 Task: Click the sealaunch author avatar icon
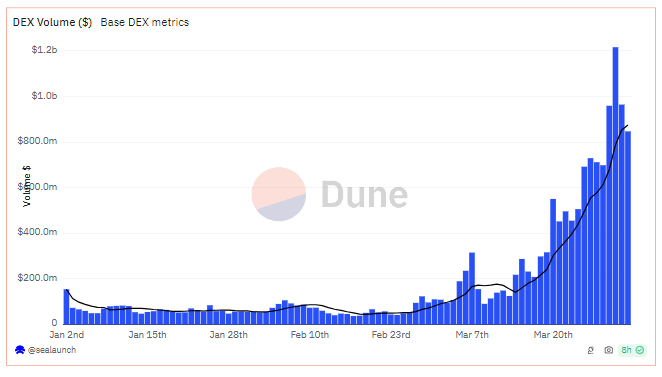[x=19, y=350]
